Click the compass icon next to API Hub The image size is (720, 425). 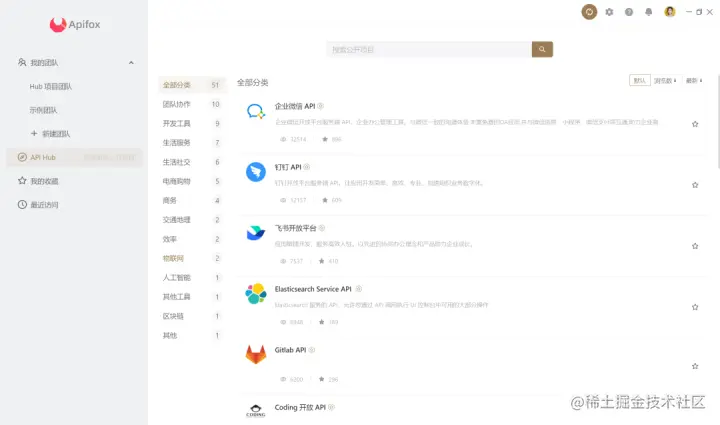22,157
